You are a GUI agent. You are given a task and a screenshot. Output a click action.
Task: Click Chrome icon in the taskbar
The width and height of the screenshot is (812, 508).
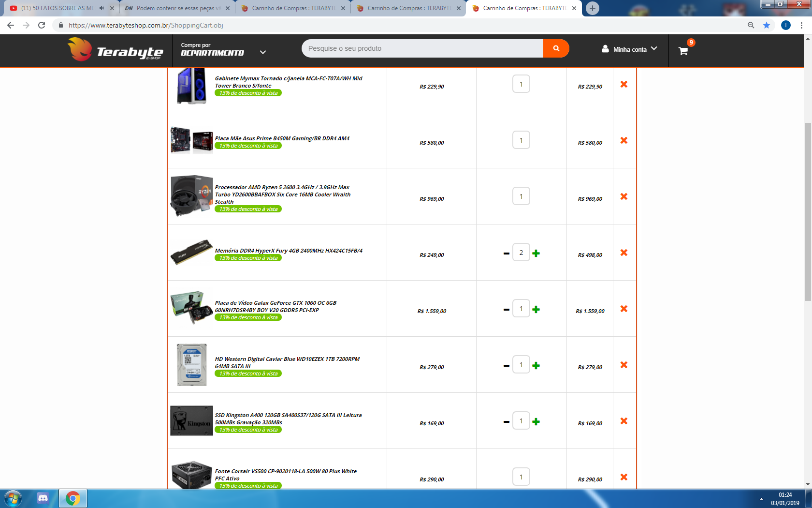(x=73, y=498)
